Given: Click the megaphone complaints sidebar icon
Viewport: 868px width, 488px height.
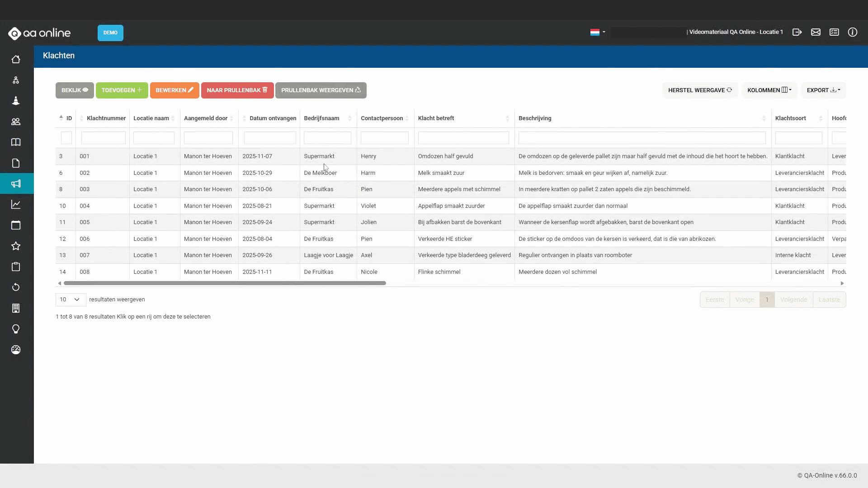Looking at the screenshot, I should 16,183.
